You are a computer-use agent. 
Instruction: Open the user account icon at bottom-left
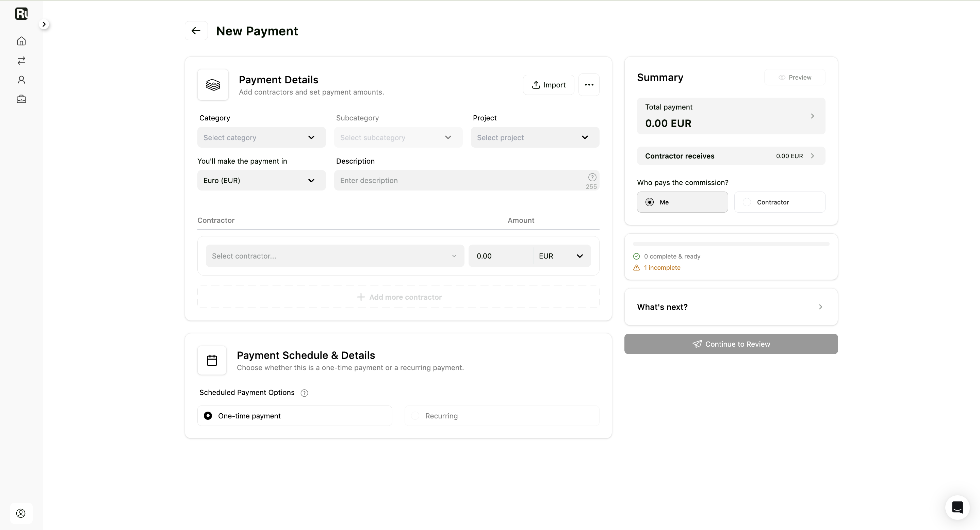coord(21,513)
